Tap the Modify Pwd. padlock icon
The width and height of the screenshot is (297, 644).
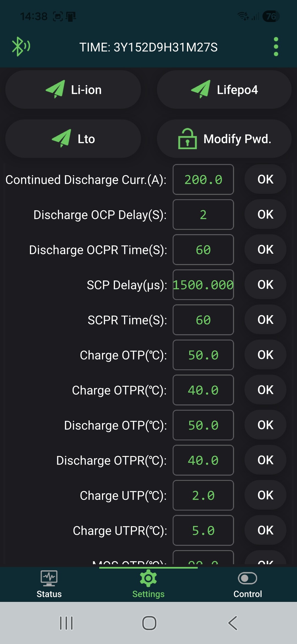tap(188, 139)
